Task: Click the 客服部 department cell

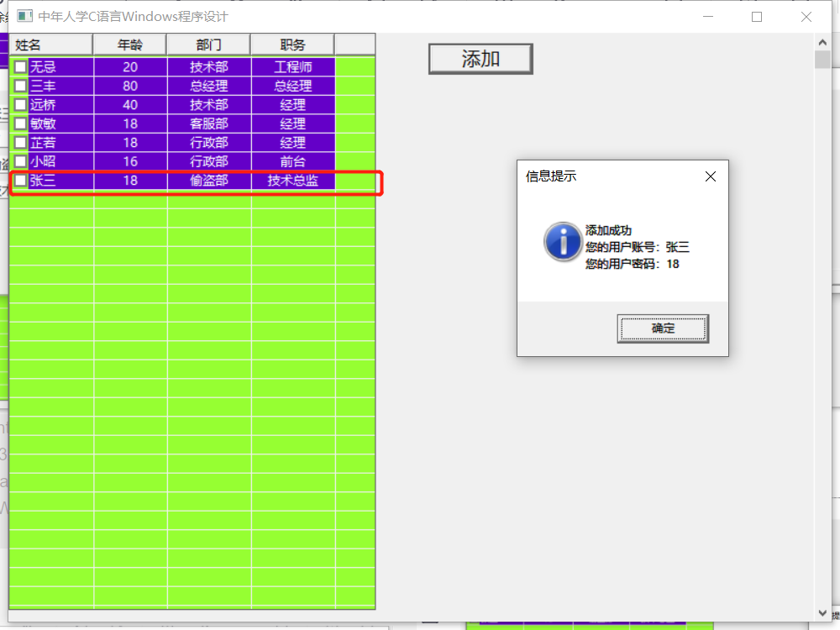Action: (x=209, y=123)
